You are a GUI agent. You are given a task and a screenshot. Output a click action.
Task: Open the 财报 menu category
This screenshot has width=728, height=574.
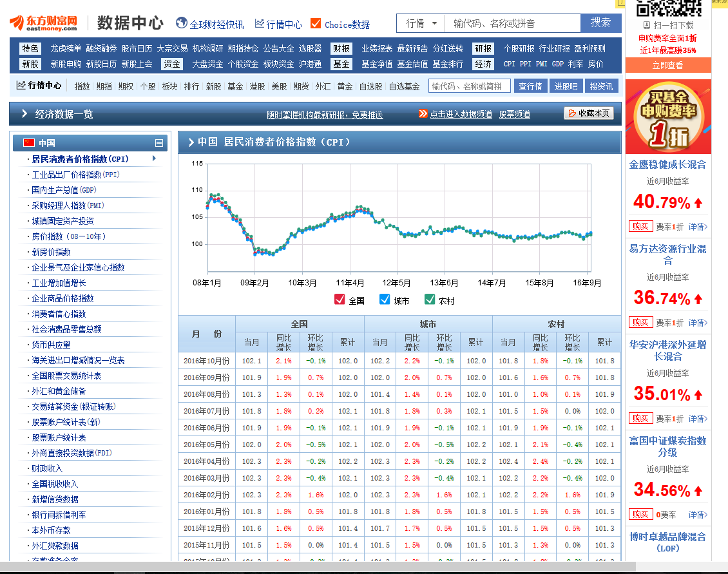[x=341, y=48]
